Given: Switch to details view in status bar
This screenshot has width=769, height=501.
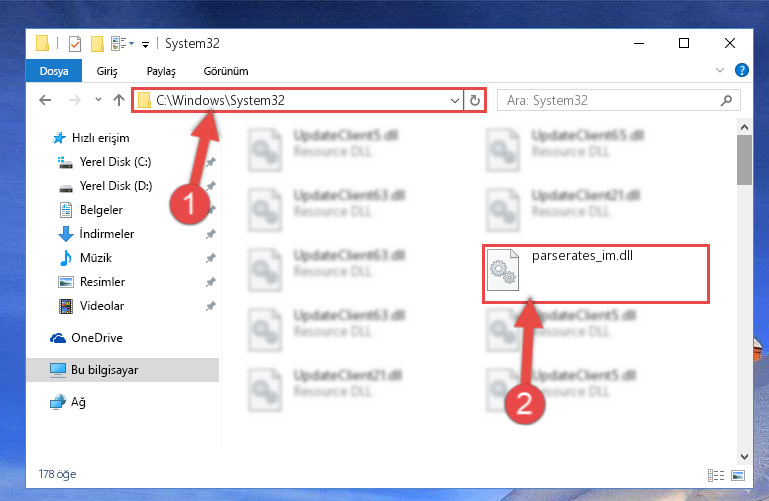Looking at the screenshot, I should [x=716, y=475].
